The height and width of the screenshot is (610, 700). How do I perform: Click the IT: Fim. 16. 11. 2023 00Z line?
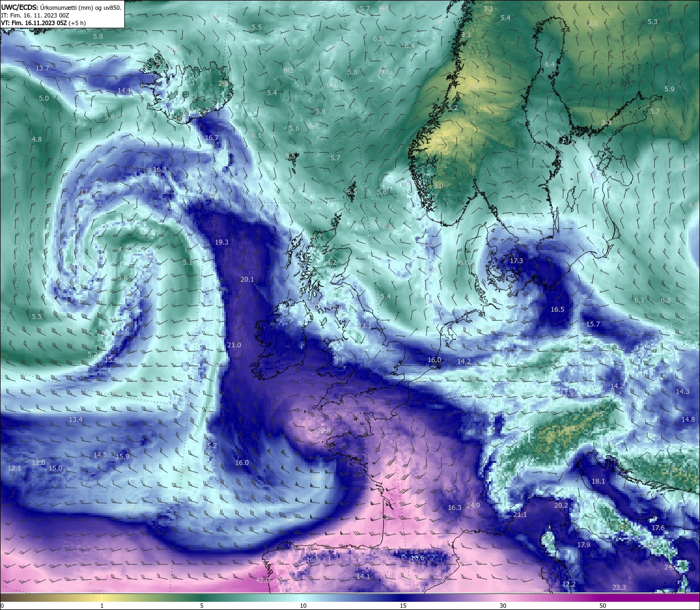(35, 15)
